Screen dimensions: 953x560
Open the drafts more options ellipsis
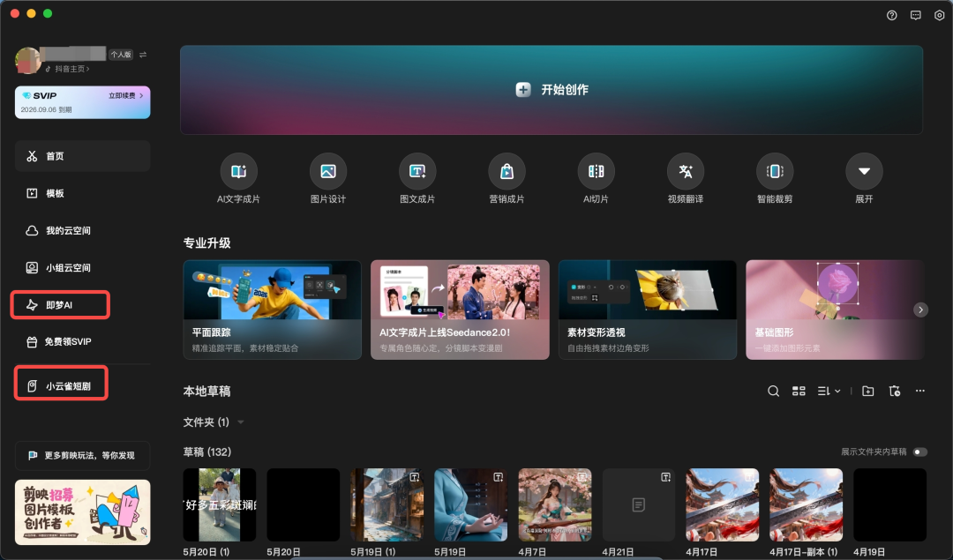[x=920, y=392]
